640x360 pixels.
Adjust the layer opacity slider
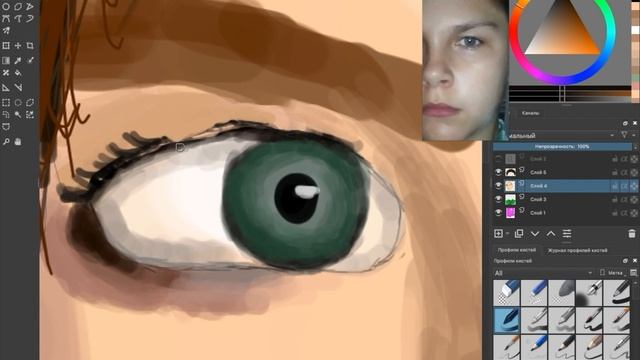(x=562, y=147)
